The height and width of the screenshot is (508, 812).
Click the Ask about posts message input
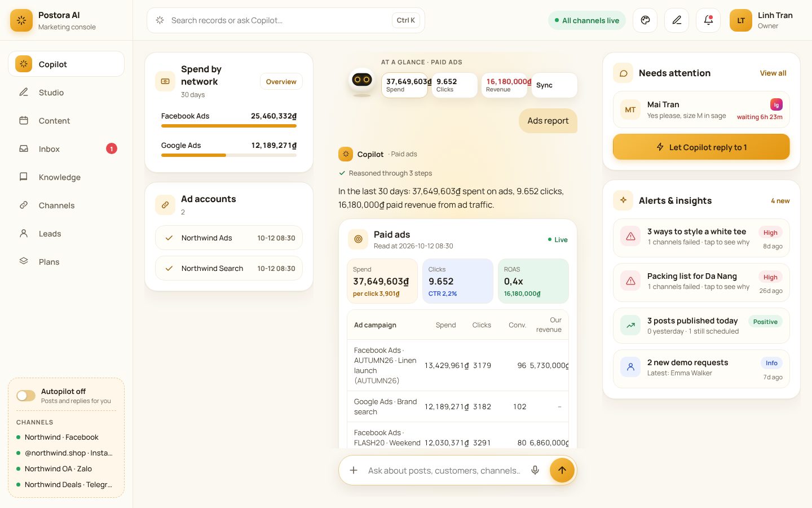point(444,470)
